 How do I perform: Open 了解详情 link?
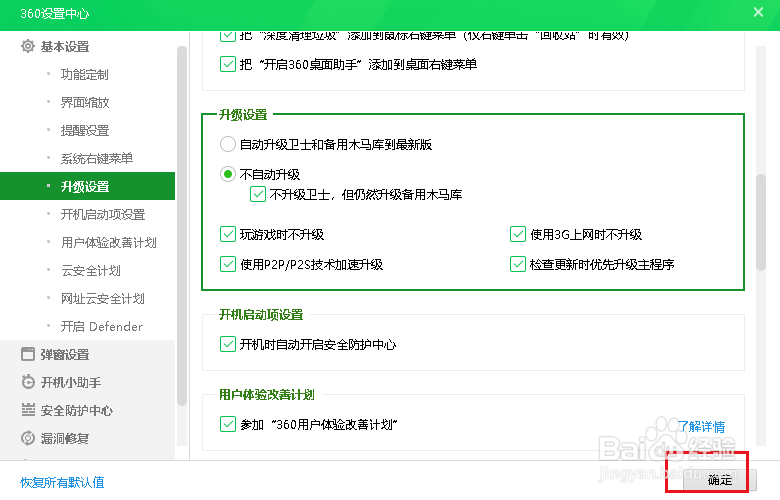click(701, 426)
